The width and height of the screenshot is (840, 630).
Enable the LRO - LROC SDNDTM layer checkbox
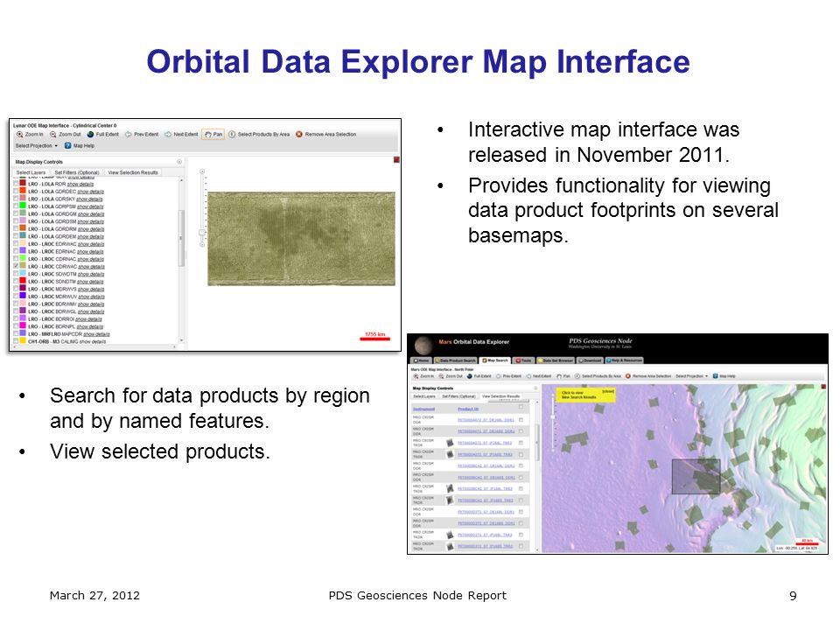point(16,281)
